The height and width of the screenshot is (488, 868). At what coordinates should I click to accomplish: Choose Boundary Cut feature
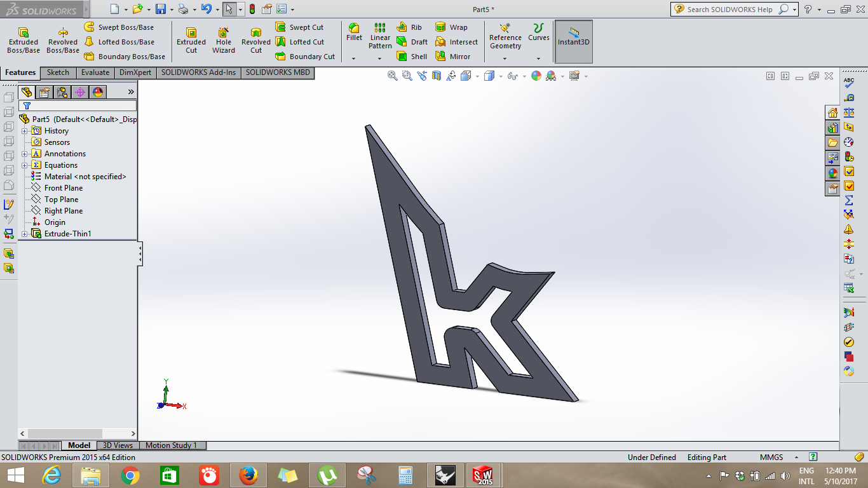click(x=305, y=57)
